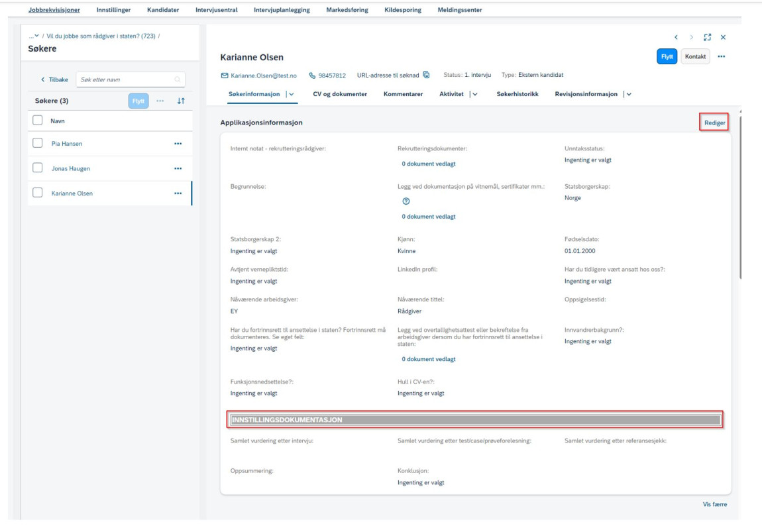The height and width of the screenshot is (532, 762).
Task: Select the Søkerinformasjon tab
Action: (x=254, y=94)
